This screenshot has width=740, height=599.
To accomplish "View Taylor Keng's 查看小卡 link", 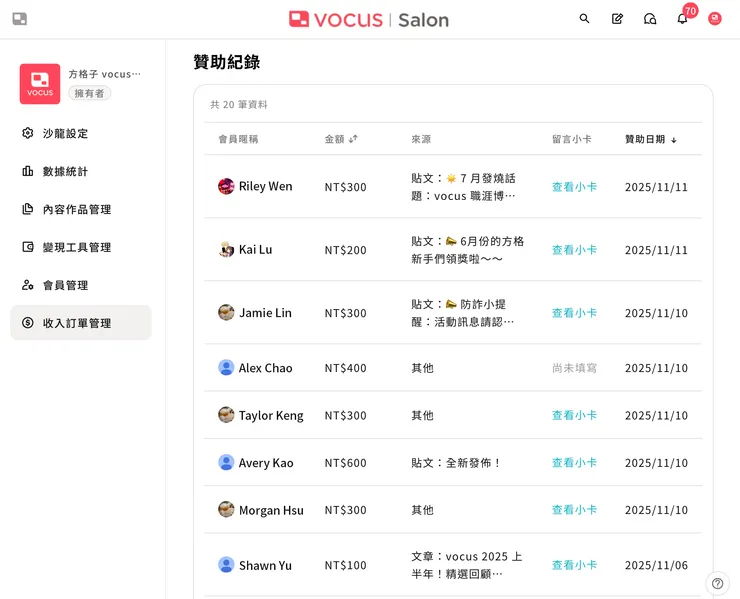I will pyautogui.click(x=574, y=415).
